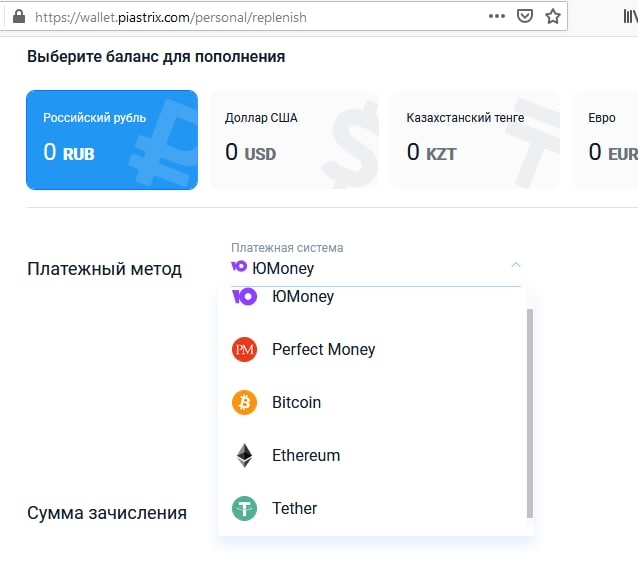Open the Firefox library icon
The image size is (638, 573).
pos(630,16)
